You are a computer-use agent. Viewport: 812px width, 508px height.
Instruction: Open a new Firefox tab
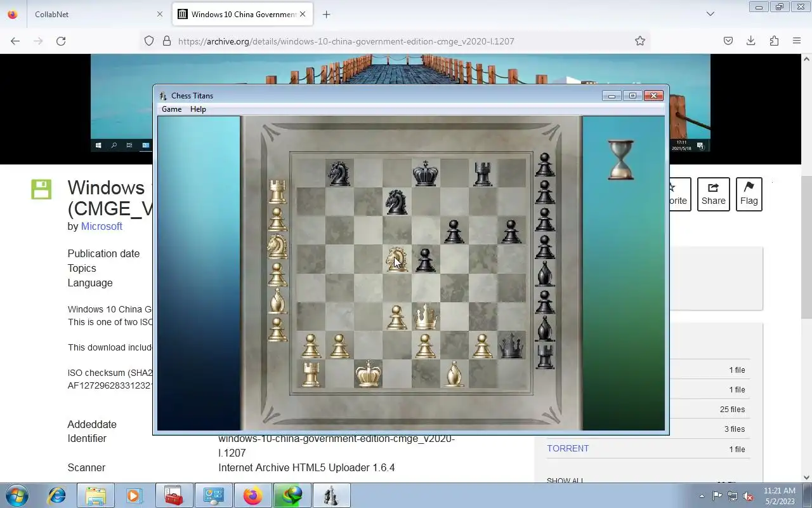[326, 14]
